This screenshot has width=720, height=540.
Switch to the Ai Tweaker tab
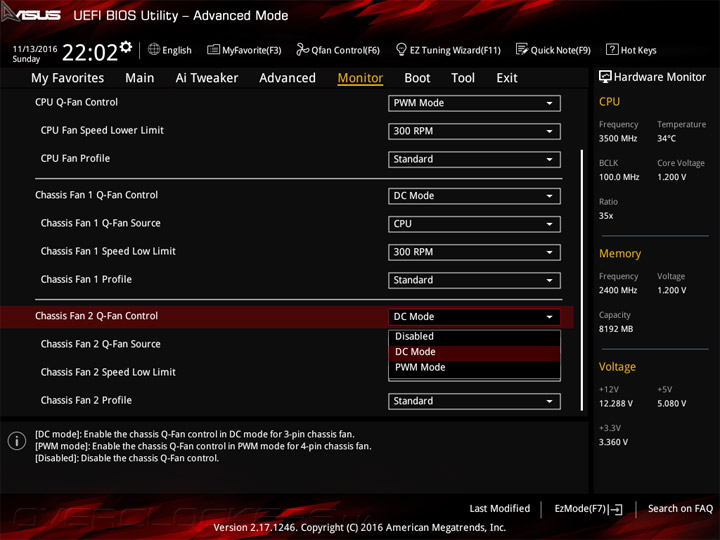pyautogui.click(x=207, y=78)
